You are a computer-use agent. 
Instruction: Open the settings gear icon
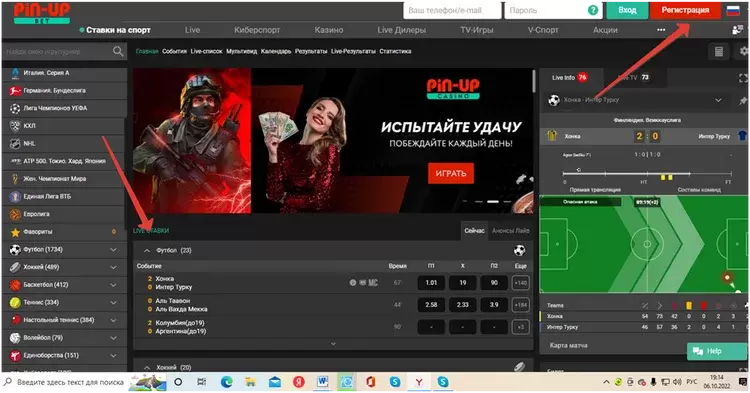coord(744,51)
